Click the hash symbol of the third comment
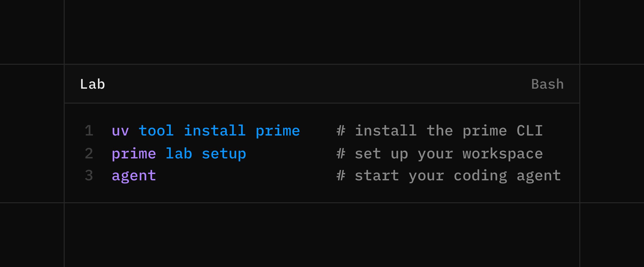This screenshot has height=267, width=644. click(x=341, y=175)
